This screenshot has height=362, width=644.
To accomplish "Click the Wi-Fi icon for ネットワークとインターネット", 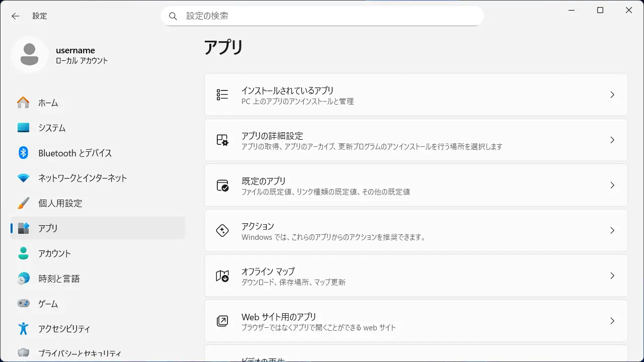I will (23, 178).
